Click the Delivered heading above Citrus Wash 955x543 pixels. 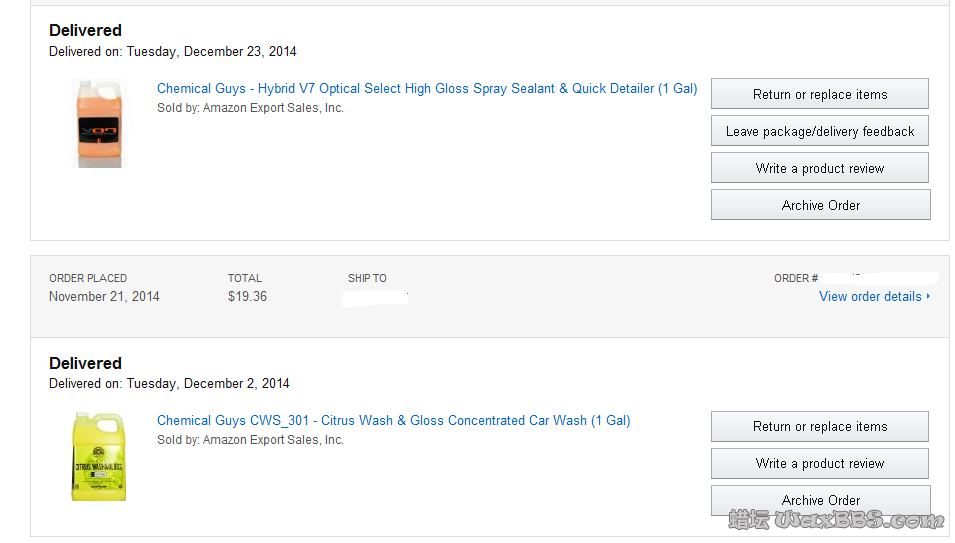[x=85, y=363]
